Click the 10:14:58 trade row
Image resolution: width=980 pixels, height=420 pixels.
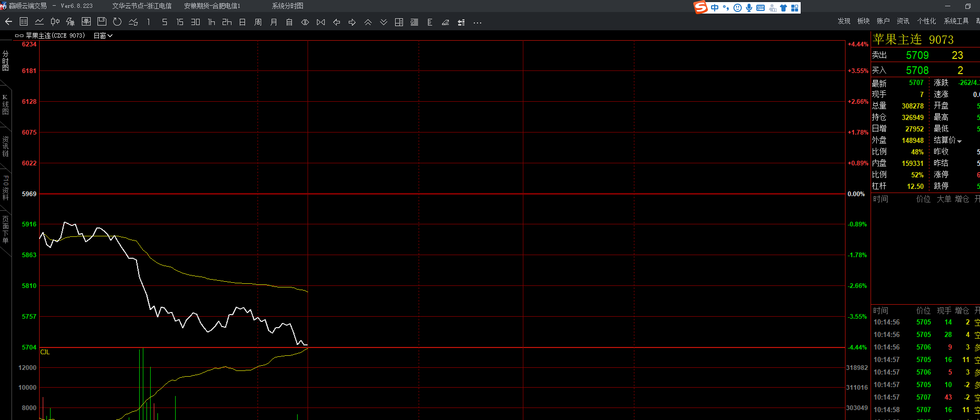pos(926,410)
